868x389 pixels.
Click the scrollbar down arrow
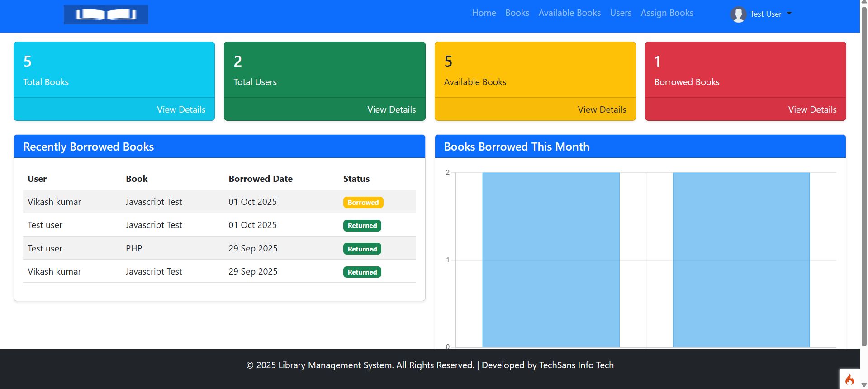click(x=863, y=385)
